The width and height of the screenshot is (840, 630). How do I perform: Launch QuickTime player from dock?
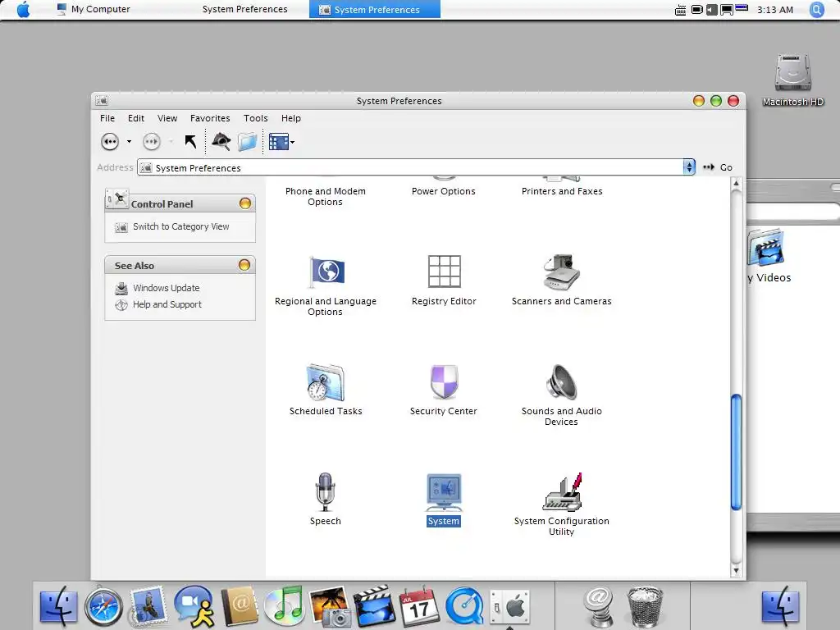pyautogui.click(x=464, y=606)
